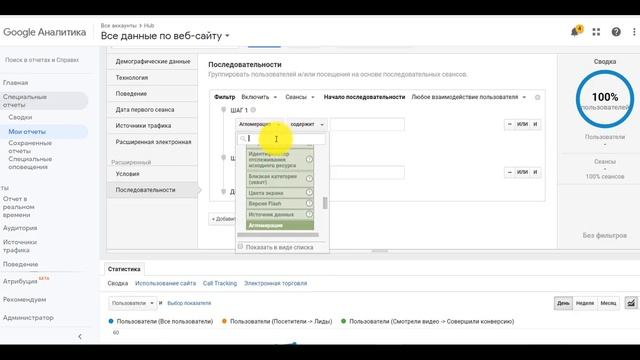Open the Аудитория reports section
Image resolution: width=640 pixels, height=360 pixels.
(20, 228)
